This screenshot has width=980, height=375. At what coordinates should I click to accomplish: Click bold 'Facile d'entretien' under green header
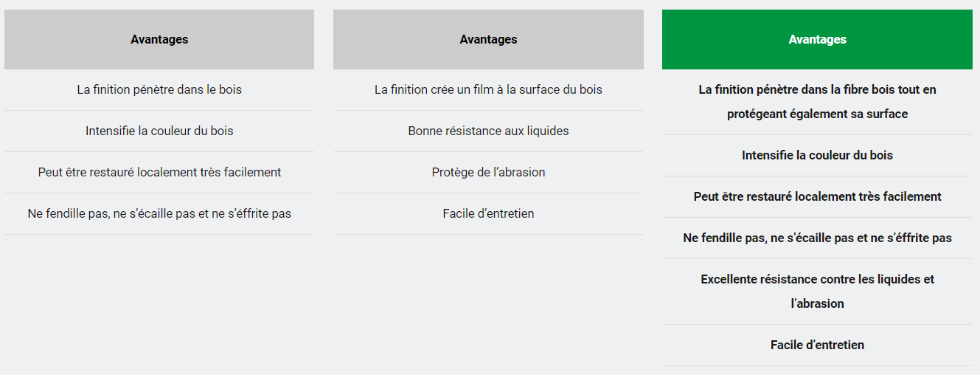[817, 345]
